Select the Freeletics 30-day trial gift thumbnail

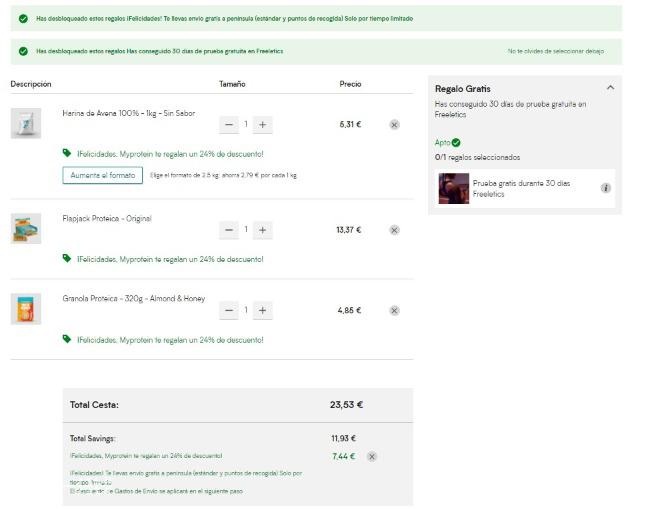click(454, 188)
